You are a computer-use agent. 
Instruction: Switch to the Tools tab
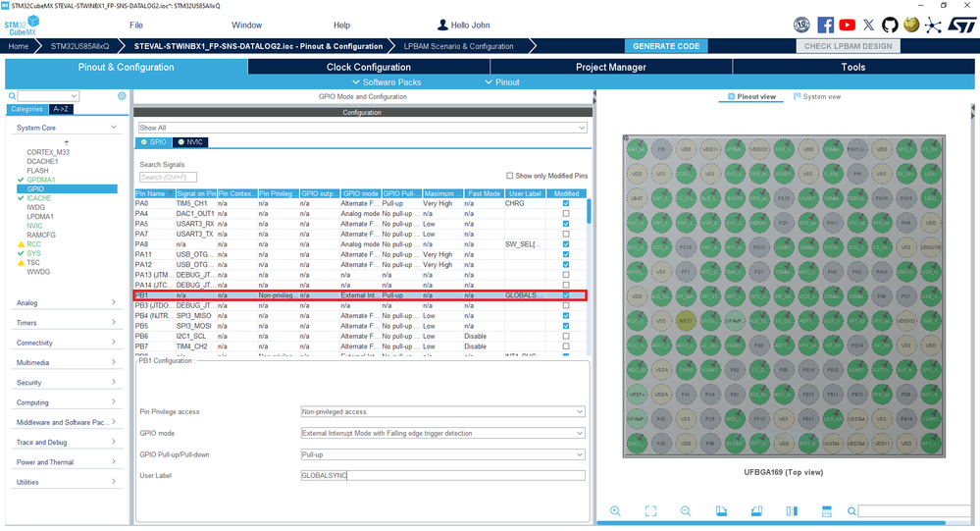point(853,67)
